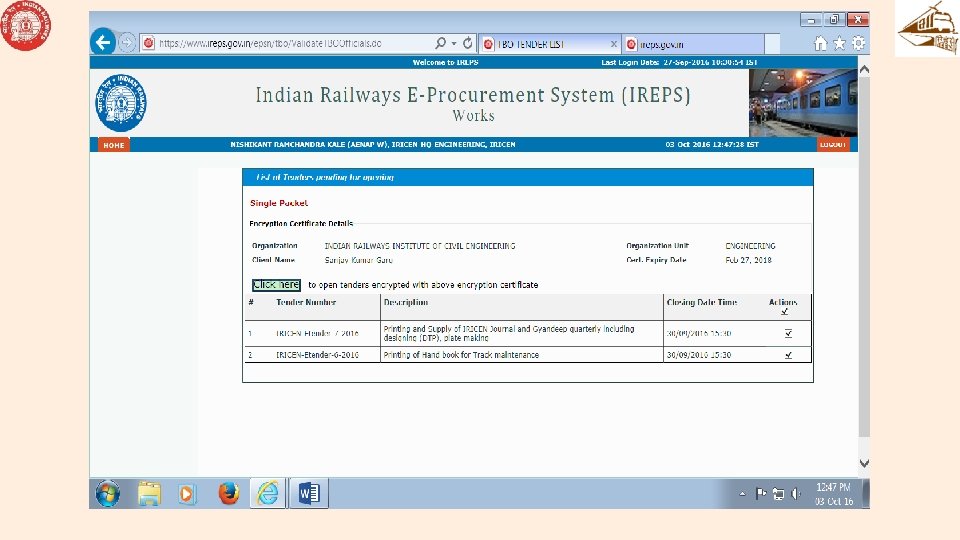Click the vertical scrollbar thumb
The image size is (960, 540).
coord(864,256)
